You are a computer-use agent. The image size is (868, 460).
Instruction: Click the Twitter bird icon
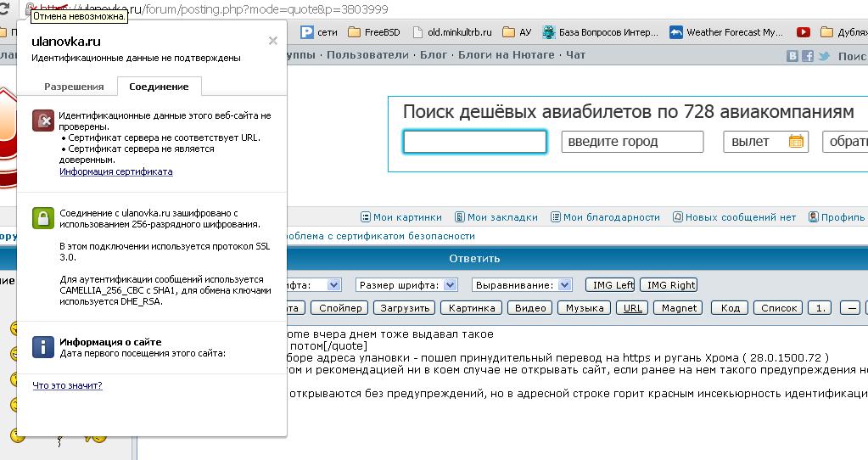click(823, 56)
